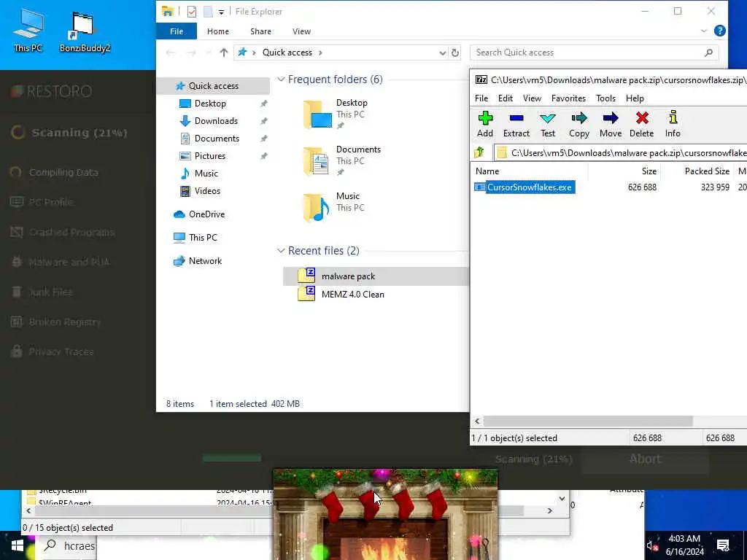Open the 7-Zip Edit menu
747x560 pixels.
tap(505, 98)
